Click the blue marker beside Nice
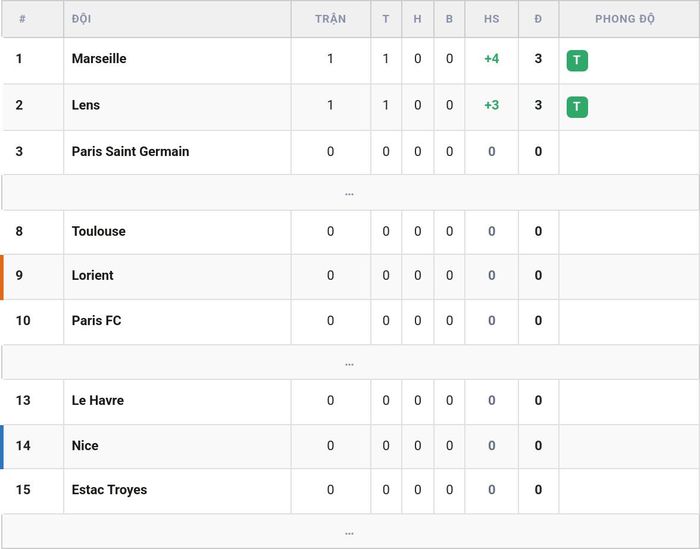This screenshot has height=549, width=700. [x=2, y=447]
